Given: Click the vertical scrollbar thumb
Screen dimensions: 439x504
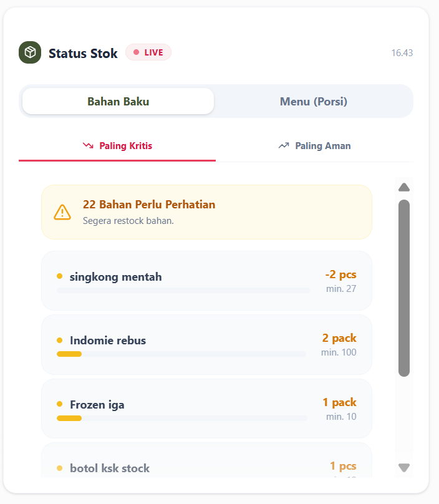Looking at the screenshot, I should [x=404, y=288].
